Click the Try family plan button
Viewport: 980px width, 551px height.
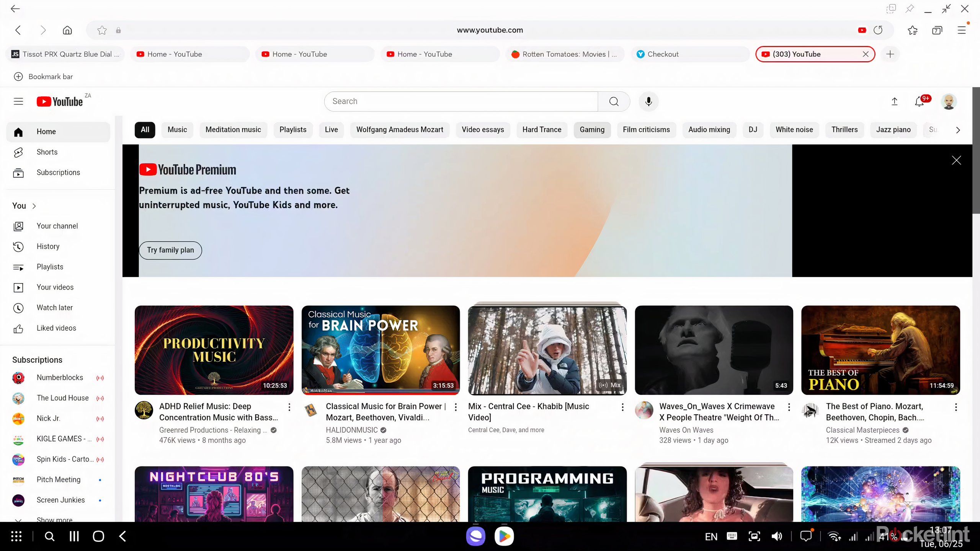[170, 250]
